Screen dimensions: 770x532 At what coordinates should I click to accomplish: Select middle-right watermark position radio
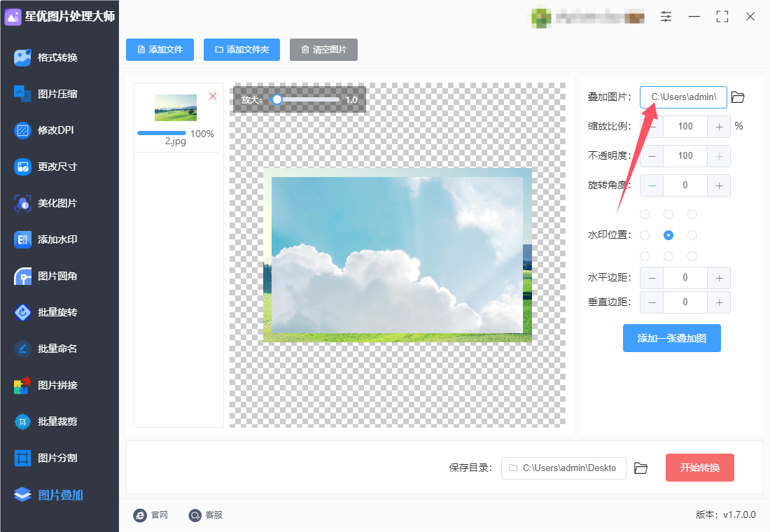pyautogui.click(x=692, y=235)
